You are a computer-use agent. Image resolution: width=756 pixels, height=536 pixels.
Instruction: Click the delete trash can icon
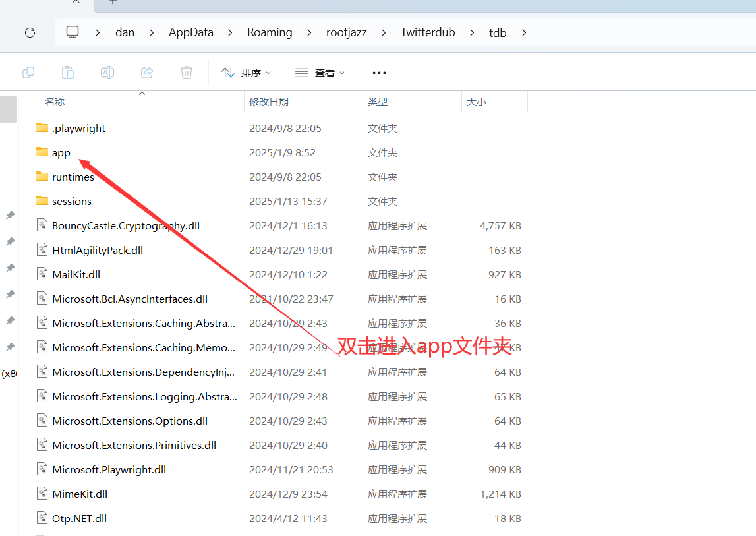pos(187,73)
